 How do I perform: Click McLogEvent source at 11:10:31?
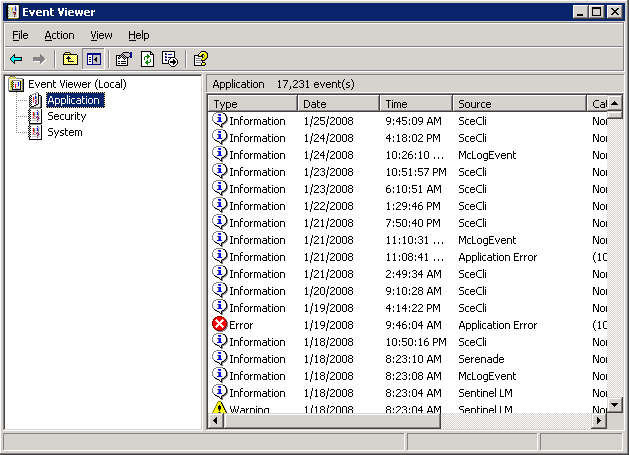[x=487, y=240]
